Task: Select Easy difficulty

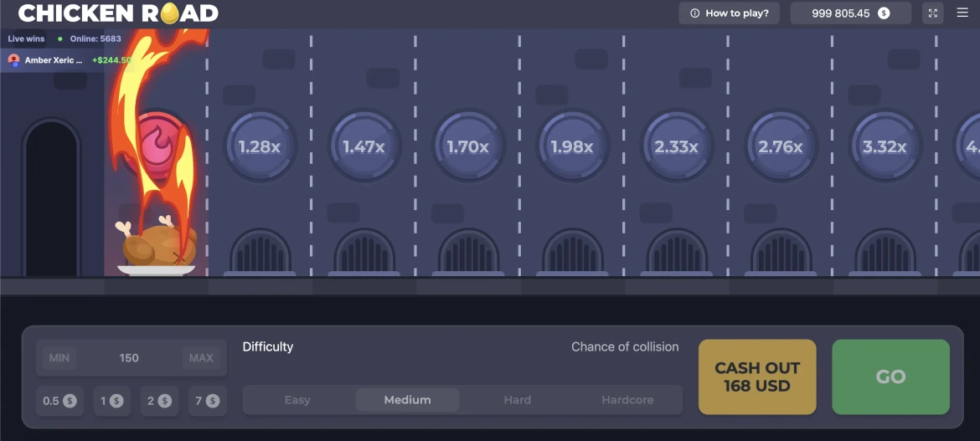Action: 297,400
